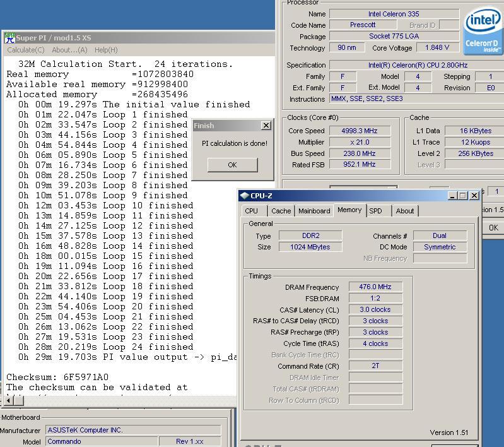The height and width of the screenshot is (447, 504).
Task: Click the Level 2 cache value 256 KBytes
Action: [475, 153]
